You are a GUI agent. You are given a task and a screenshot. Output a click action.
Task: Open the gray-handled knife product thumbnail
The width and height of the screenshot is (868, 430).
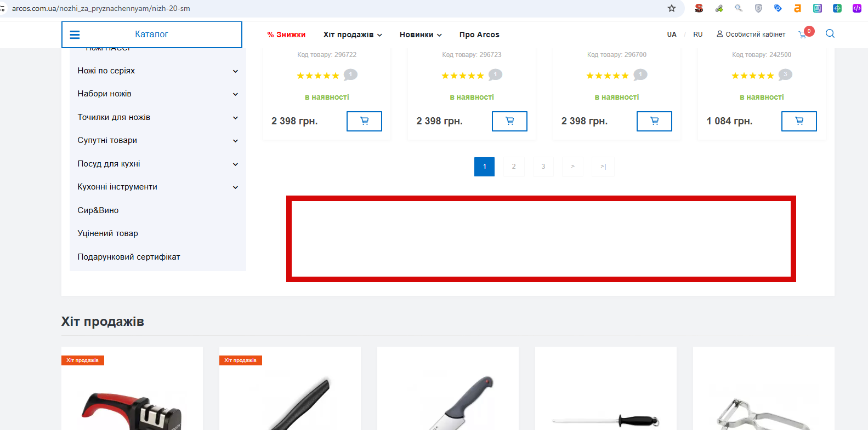point(448,403)
